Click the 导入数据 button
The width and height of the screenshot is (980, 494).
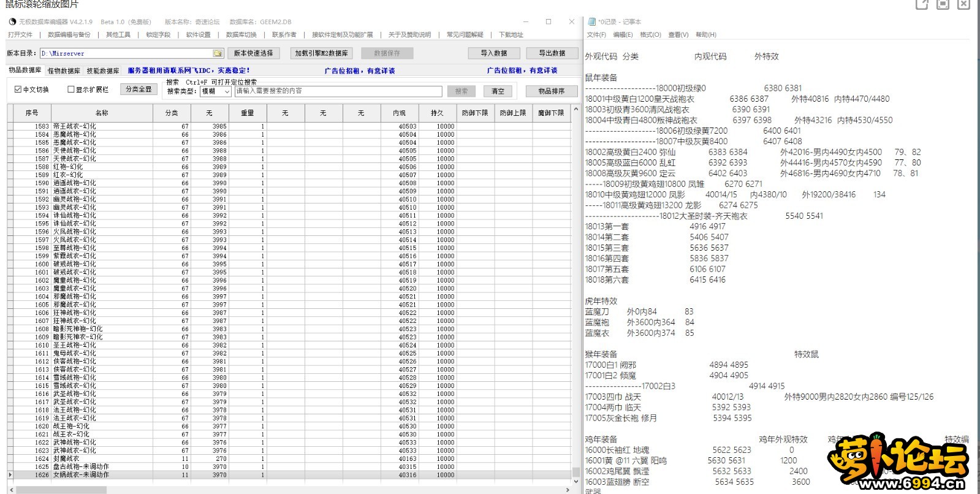494,53
